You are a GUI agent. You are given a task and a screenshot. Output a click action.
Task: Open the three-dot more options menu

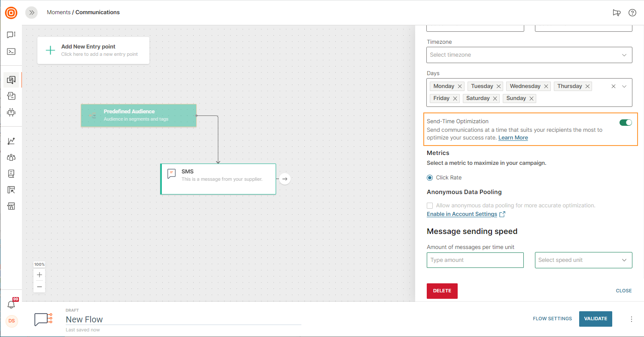click(x=631, y=319)
